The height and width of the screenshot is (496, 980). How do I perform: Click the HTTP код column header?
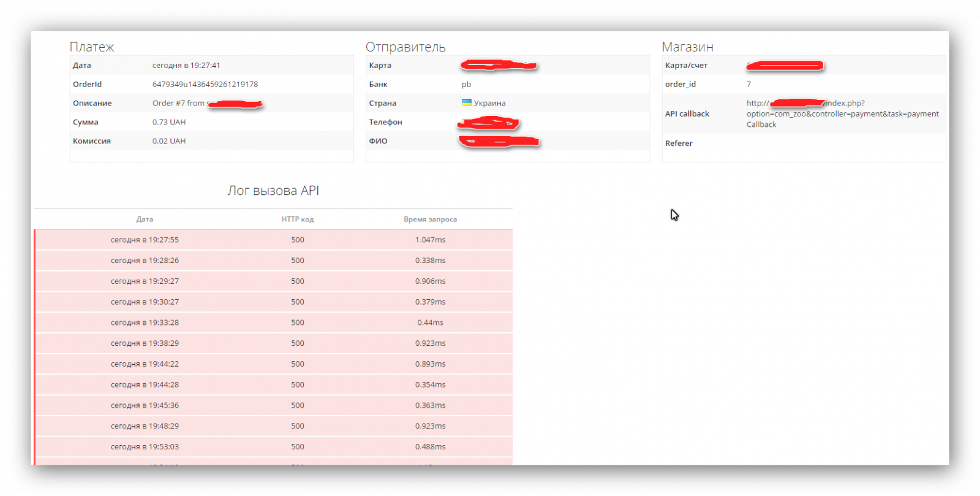point(298,219)
